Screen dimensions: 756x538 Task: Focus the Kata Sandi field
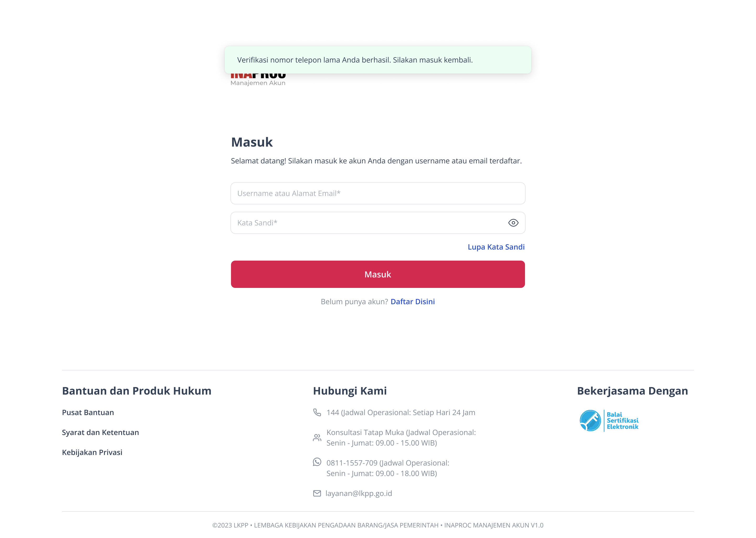pyautogui.click(x=378, y=223)
